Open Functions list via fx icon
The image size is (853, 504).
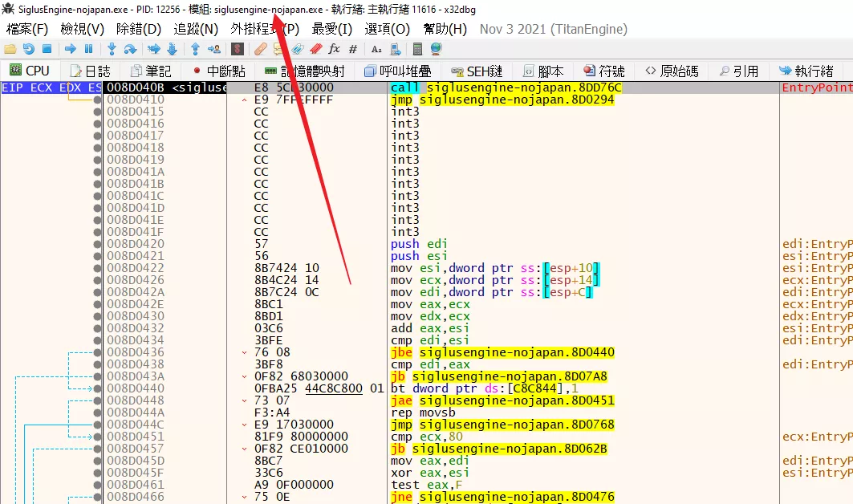(x=335, y=50)
